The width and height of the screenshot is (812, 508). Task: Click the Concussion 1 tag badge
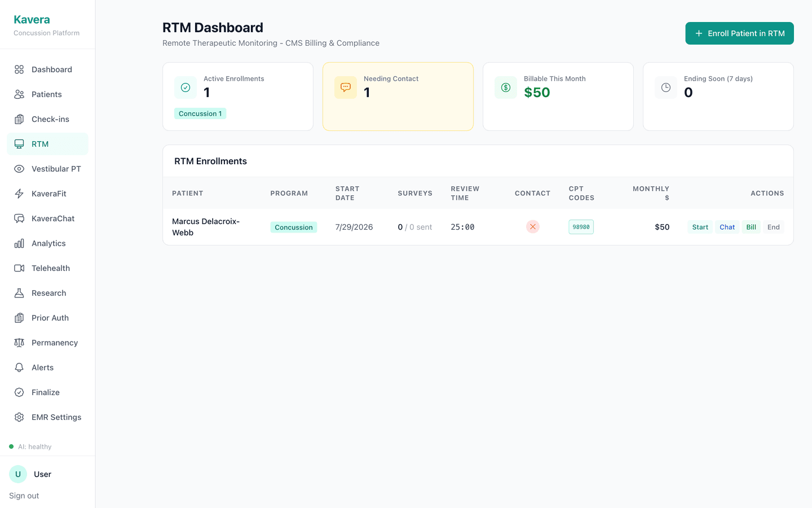[x=200, y=113]
